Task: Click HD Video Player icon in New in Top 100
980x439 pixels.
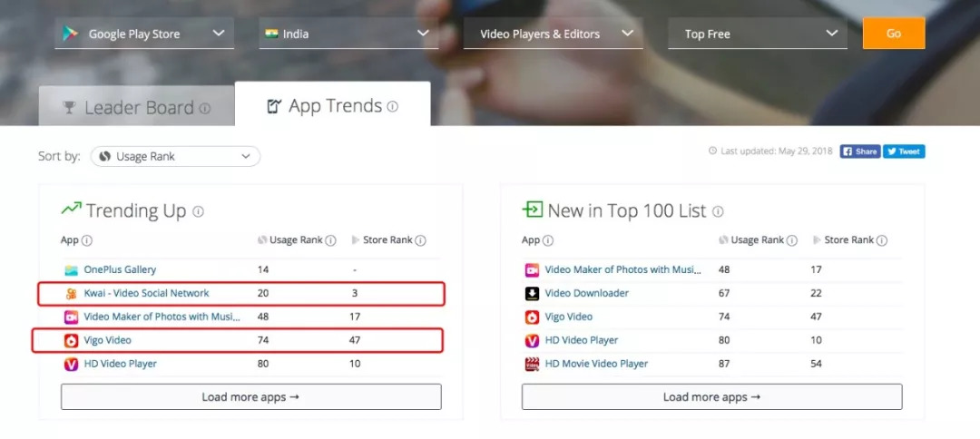Action: click(532, 341)
